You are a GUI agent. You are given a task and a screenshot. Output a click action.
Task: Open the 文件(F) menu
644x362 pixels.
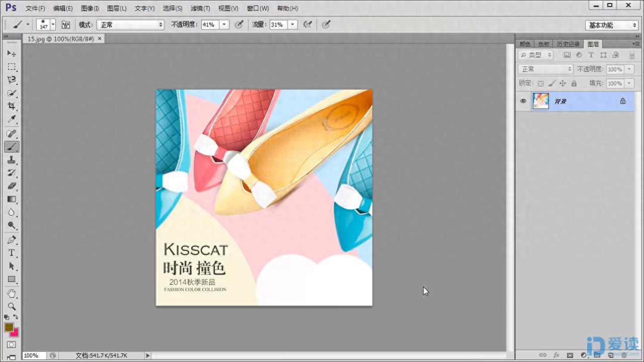pos(35,9)
